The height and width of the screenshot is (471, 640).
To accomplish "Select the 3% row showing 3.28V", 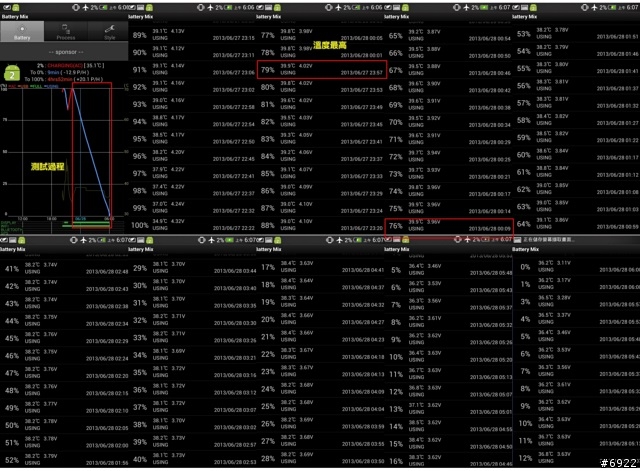I will (x=576, y=301).
